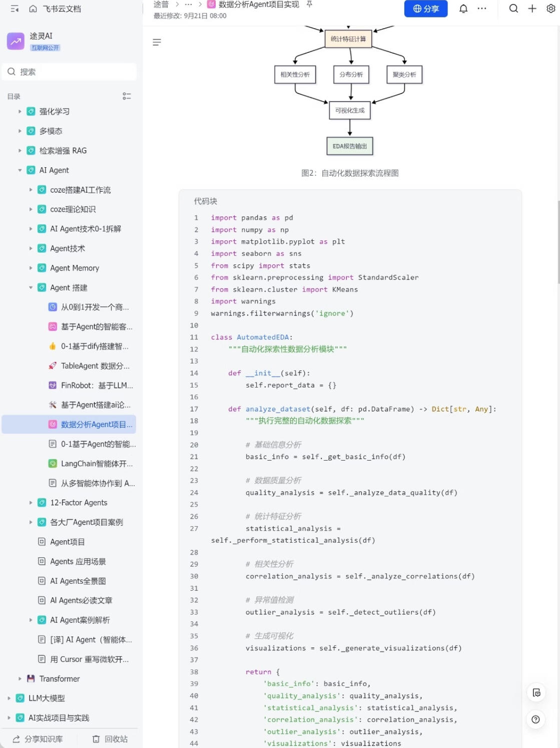Create new document with plus icon
This screenshot has width=560, height=748.
point(532,9)
